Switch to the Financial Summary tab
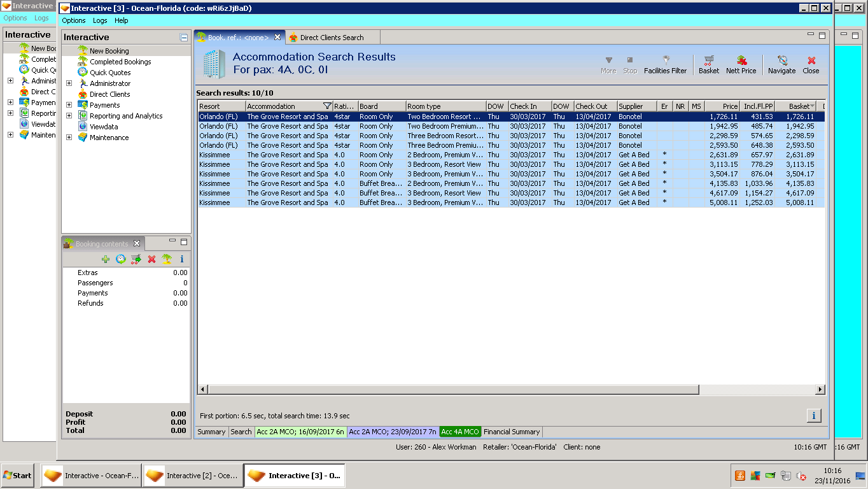Image resolution: width=868 pixels, height=489 pixels. coord(512,432)
